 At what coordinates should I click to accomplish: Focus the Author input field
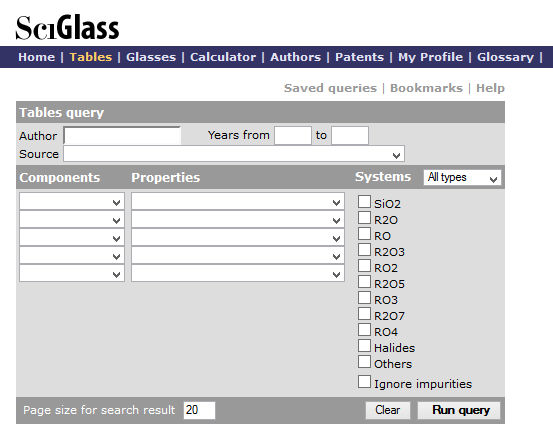tap(122, 136)
